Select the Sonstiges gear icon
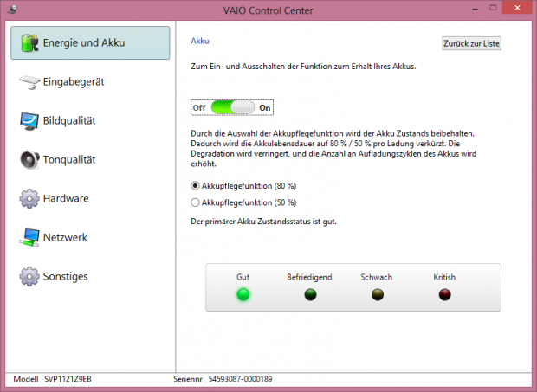 [29, 276]
